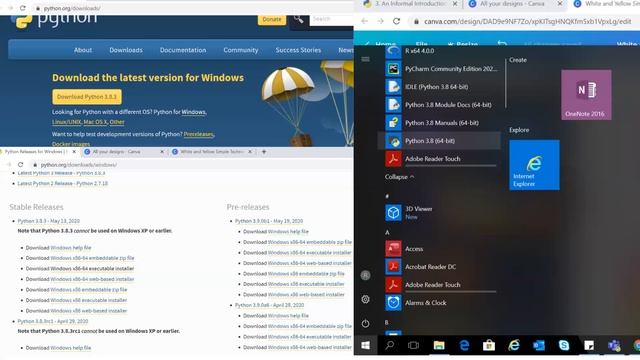Viewport: 640px width, 360px height.
Task: Open the Mac OS X download link
Action: point(95,122)
